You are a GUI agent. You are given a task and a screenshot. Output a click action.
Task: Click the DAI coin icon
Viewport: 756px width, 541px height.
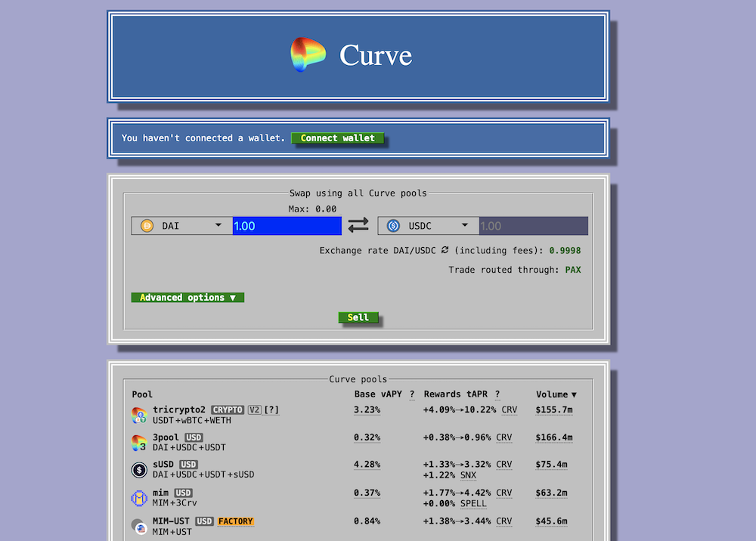(x=147, y=225)
